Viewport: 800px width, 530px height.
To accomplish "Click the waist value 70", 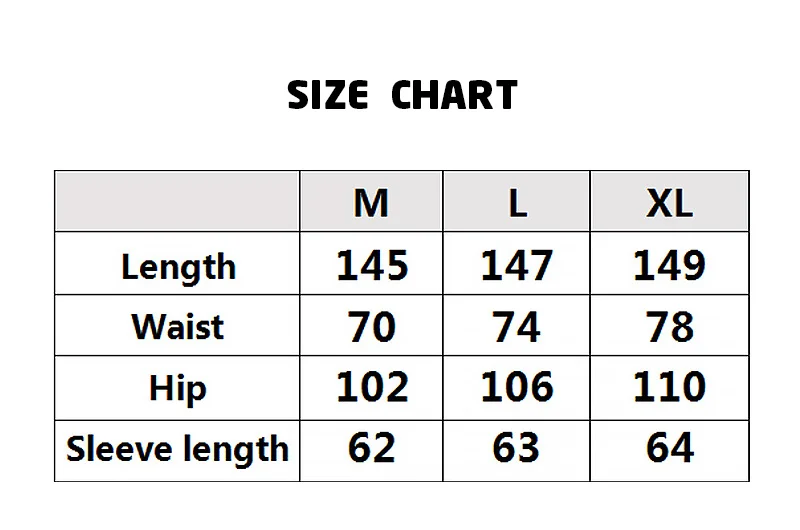I will tap(371, 326).
